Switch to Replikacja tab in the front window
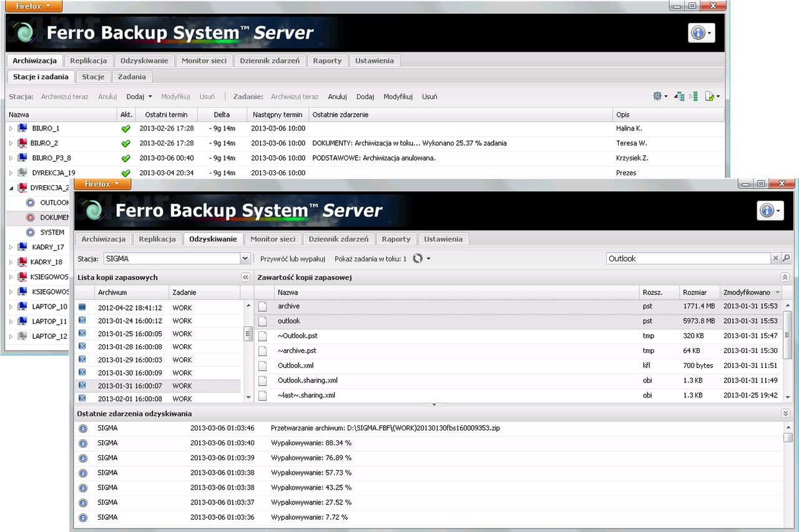Screen dimensions: 799x532 [157, 239]
